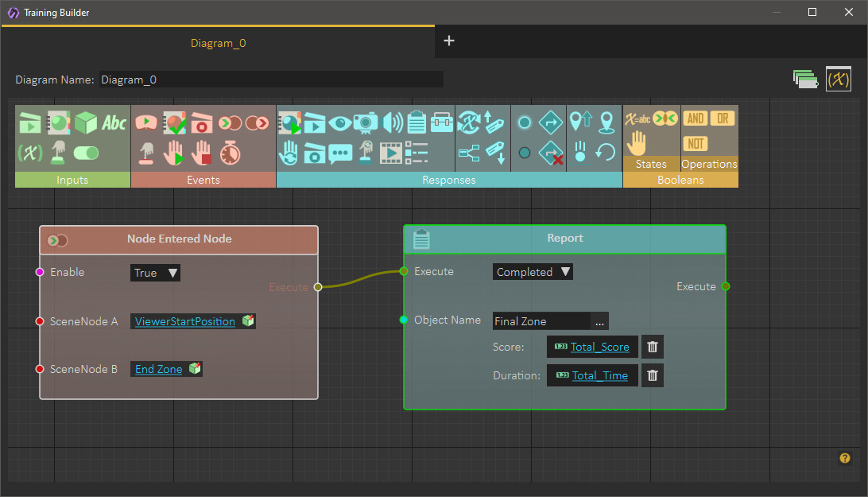Select the teal camera response icon

tap(366, 123)
